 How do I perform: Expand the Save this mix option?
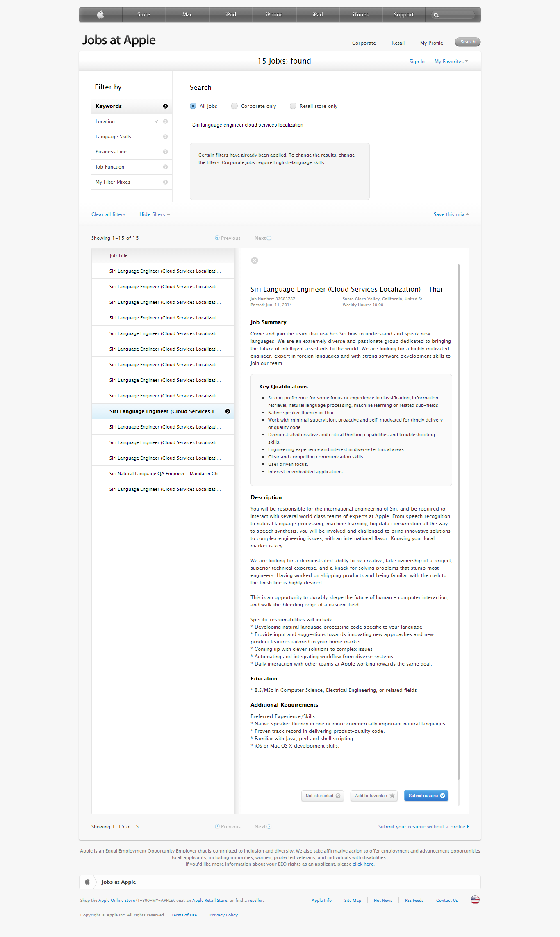coord(451,214)
